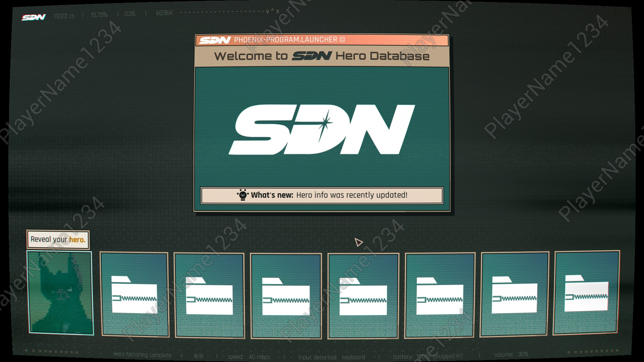Click the x symbol in top bar
The image size is (644, 362).
pos(278,12)
